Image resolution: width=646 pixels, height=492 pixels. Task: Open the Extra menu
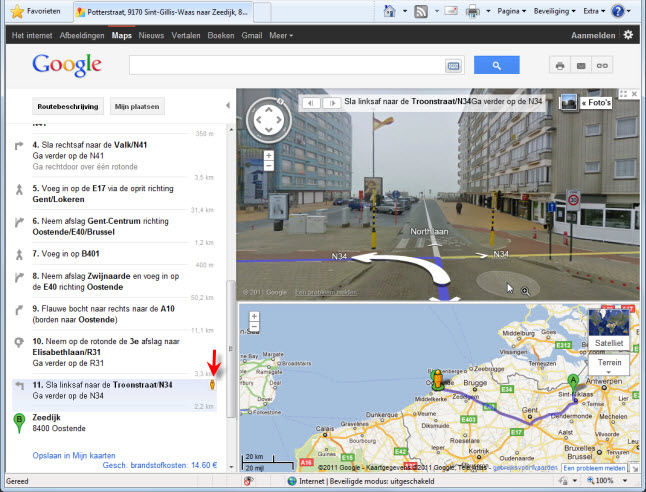pyautogui.click(x=594, y=11)
